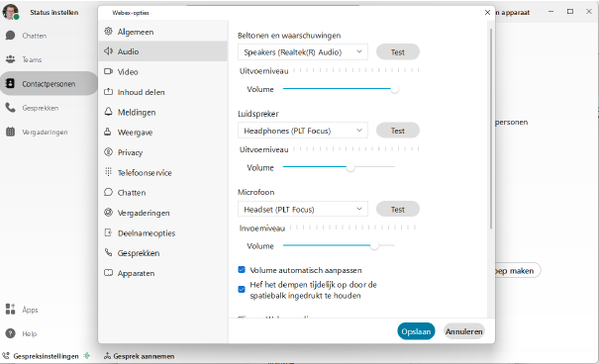The height and width of the screenshot is (364, 599).
Task: Open the Privacy settings tab
Action: coord(163,152)
